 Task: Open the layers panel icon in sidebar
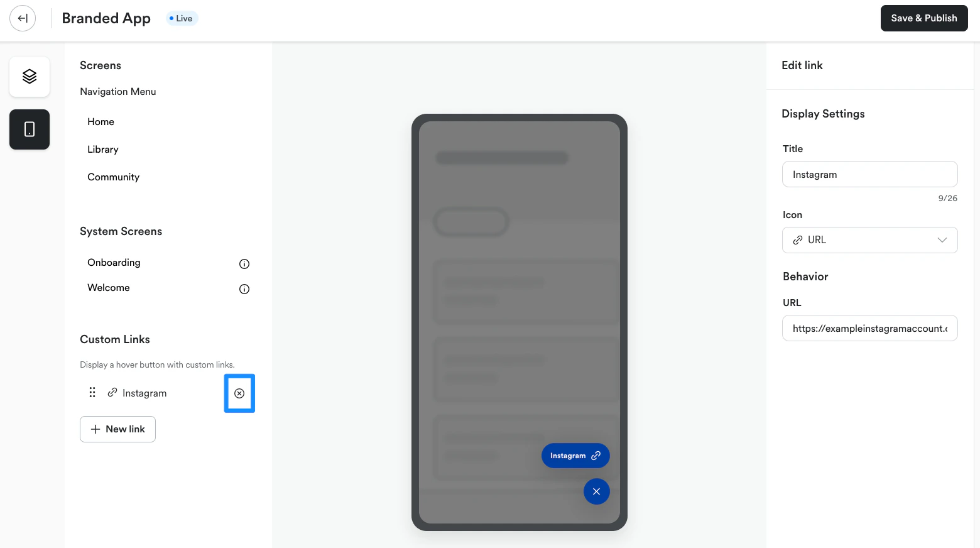[x=30, y=77]
